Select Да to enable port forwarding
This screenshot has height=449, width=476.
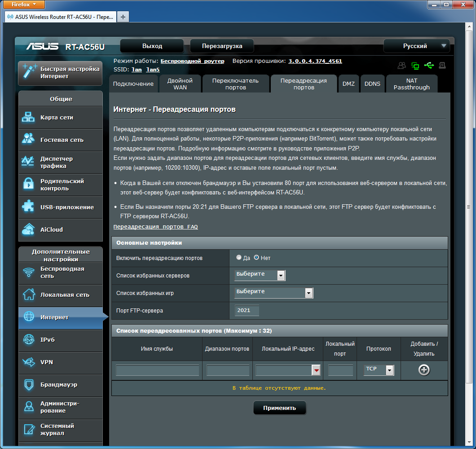coord(239,257)
